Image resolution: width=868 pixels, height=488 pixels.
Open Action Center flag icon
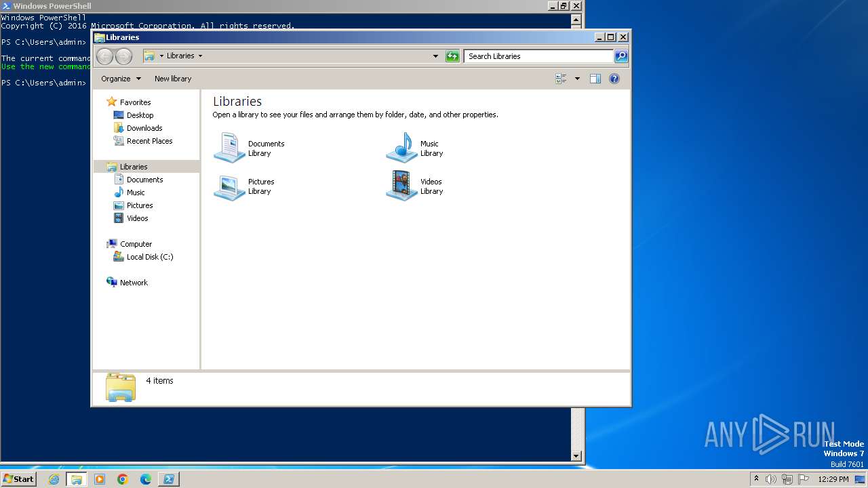point(804,479)
